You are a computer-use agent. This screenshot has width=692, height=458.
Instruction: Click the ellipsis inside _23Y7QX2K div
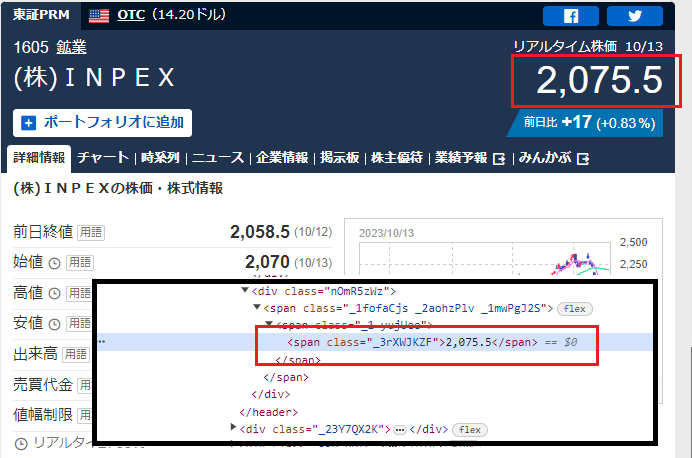click(x=400, y=430)
